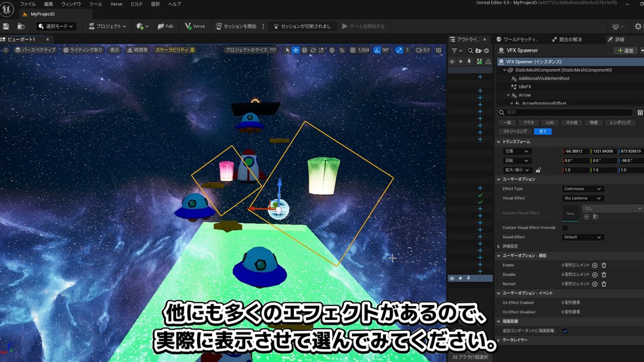The image size is (644, 362).
Task: Collapse the トランスフォーム section
Action: point(498,142)
